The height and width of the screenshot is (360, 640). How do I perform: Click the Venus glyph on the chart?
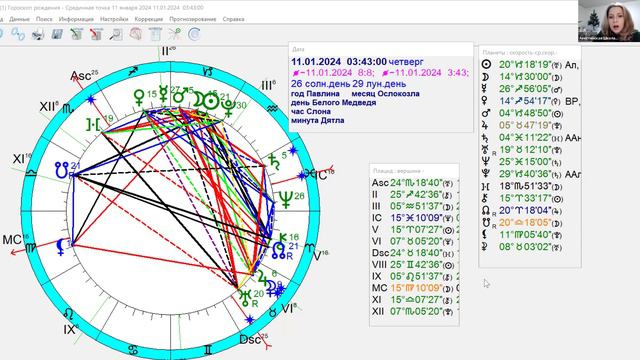tap(139, 97)
